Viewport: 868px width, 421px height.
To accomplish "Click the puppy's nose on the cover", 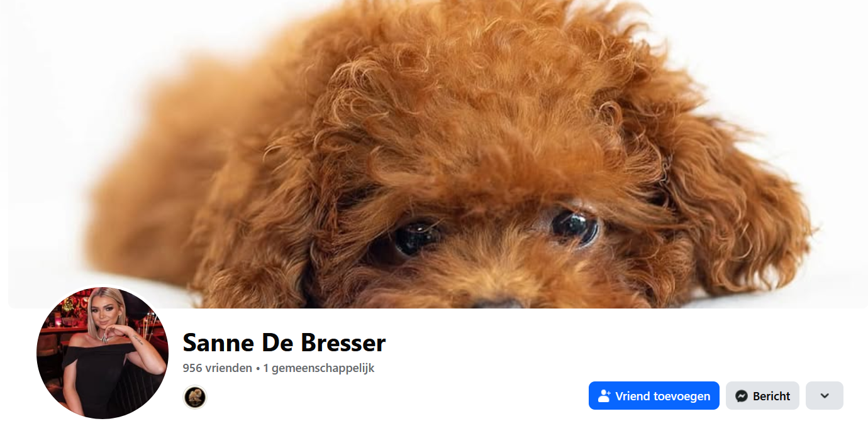I will click(x=497, y=302).
